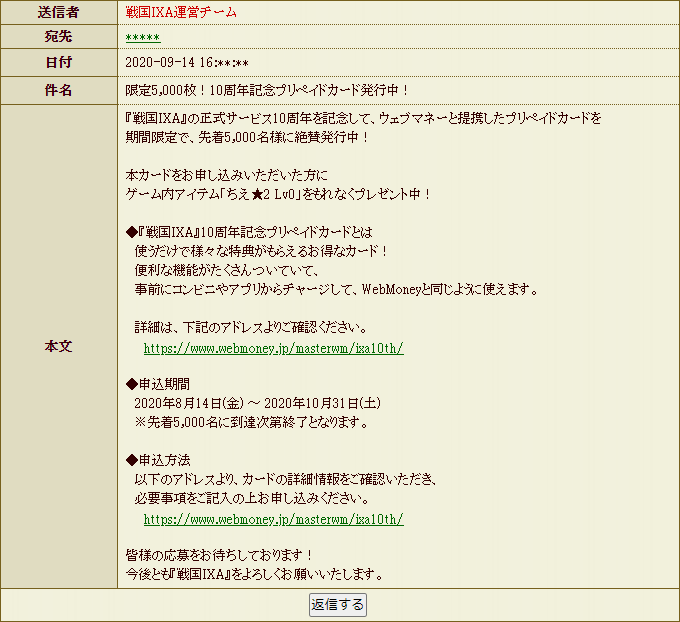Screen dimensions: 680x622
Task: Click the line 以下のアドレスより、カードの詳細情報をご確認いただき、
Action: pos(286,479)
